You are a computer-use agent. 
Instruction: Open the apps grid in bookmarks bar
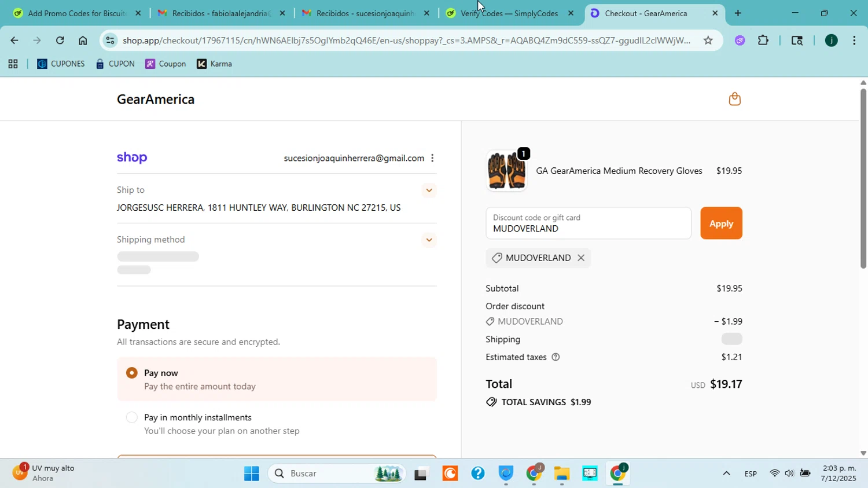(x=13, y=64)
